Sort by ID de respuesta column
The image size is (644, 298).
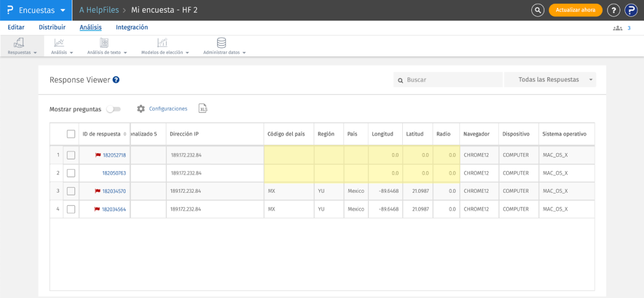pyautogui.click(x=125, y=134)
